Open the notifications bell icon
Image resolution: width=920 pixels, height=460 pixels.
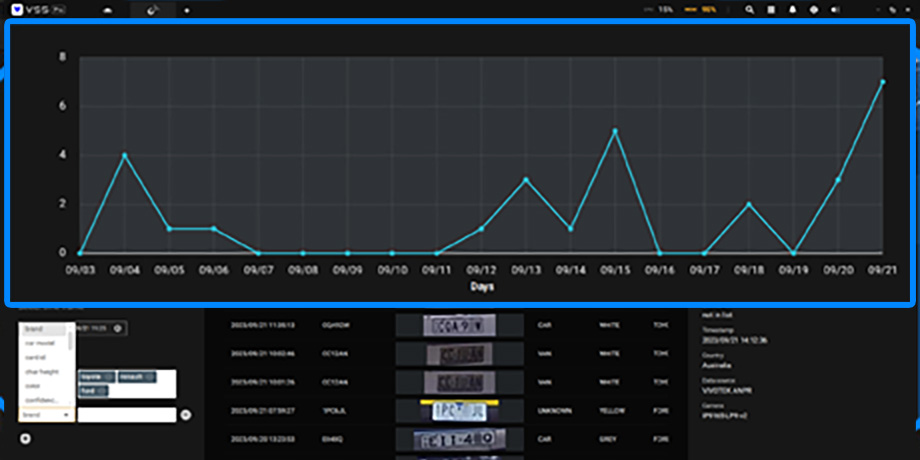click(x=792, y=9)
